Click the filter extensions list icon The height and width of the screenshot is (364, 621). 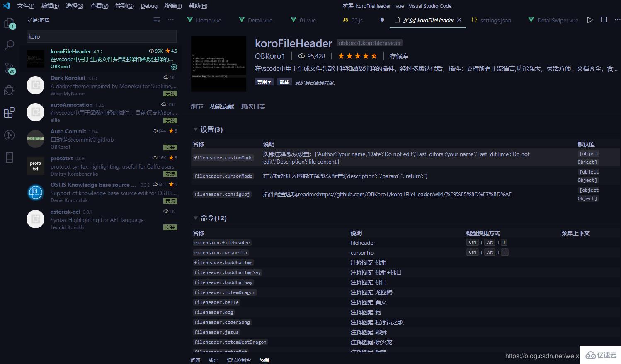coord(157,20)
